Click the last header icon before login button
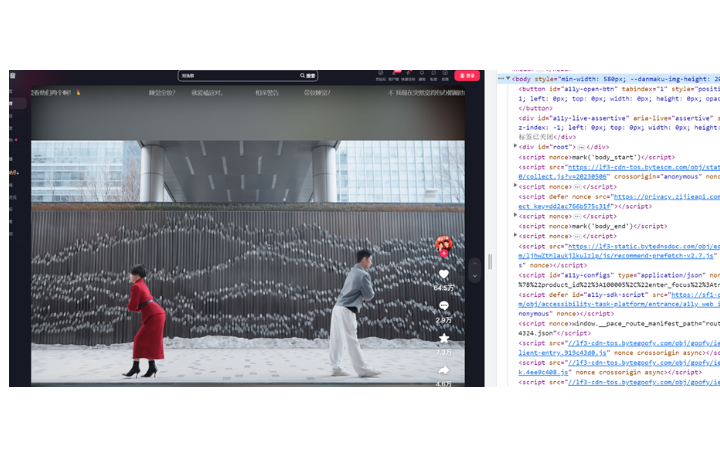The height and width of the screenshot is (450, 720). (445, 75)
